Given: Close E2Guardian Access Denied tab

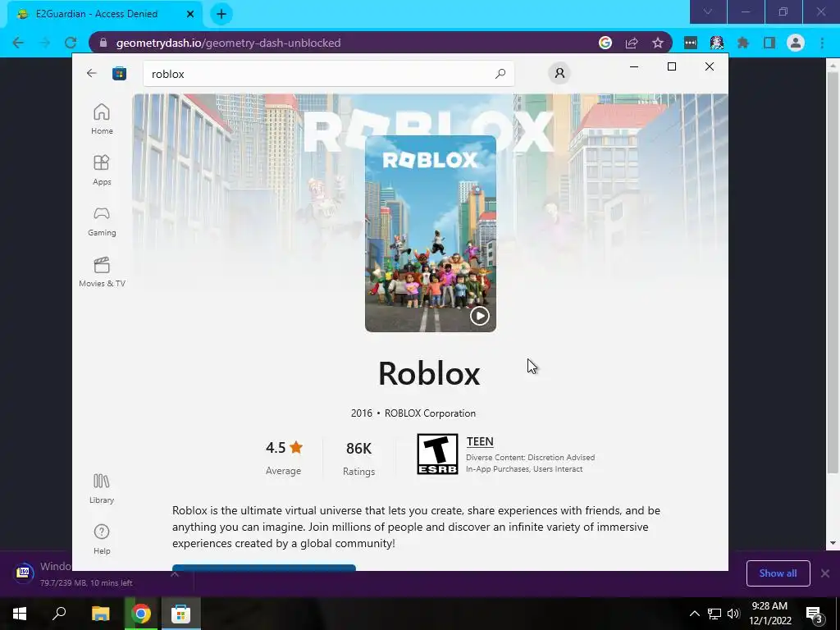Looking at the screenshot, I should (x=190, y=14).
